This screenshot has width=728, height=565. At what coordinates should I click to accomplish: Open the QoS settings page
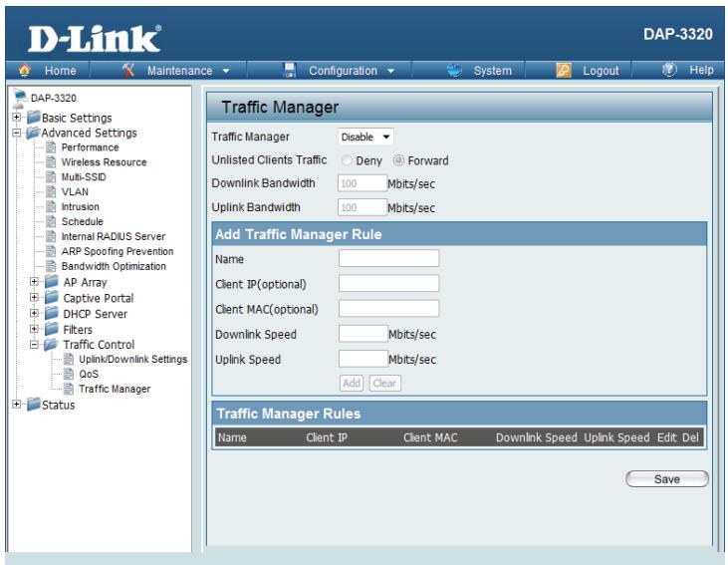click(89, 374)
